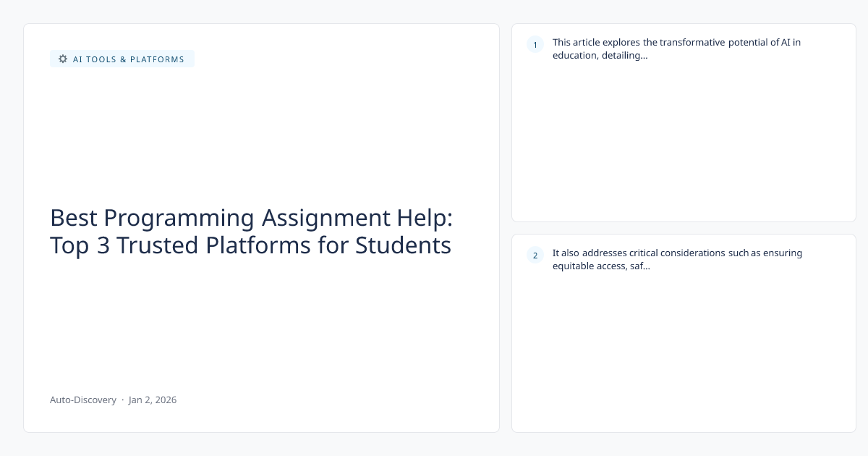The image size is (868, 456).
Task: Click the empty body of summary card 1
Action: point(684,145)
